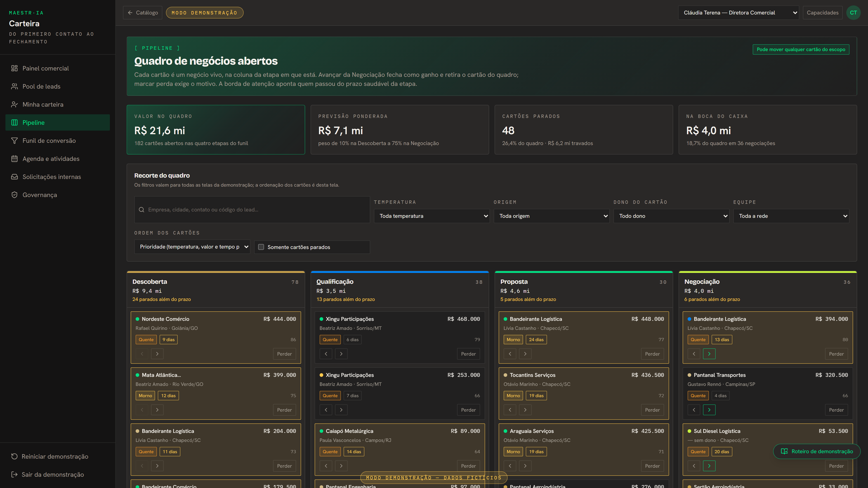Click the Na boca do caixa summary card

click(x=768, y=130)
